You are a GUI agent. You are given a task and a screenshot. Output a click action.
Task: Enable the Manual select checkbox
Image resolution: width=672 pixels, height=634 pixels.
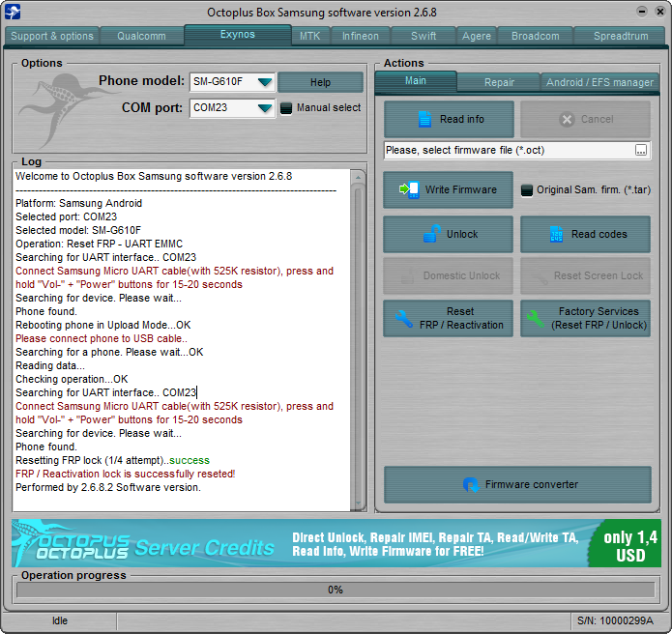click(x=286, y=108)
